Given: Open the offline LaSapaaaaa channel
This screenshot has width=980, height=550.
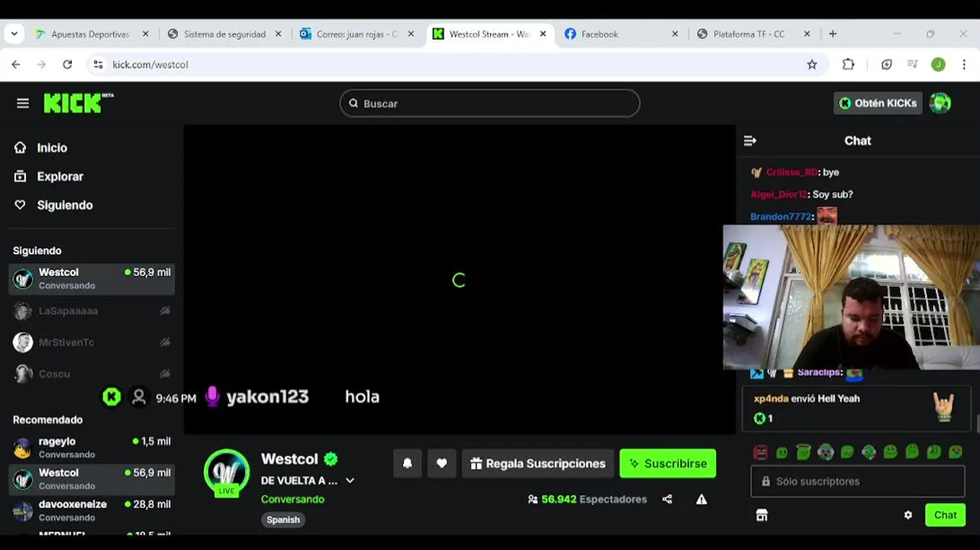Looking at the screenshot, I should (92, 311).
